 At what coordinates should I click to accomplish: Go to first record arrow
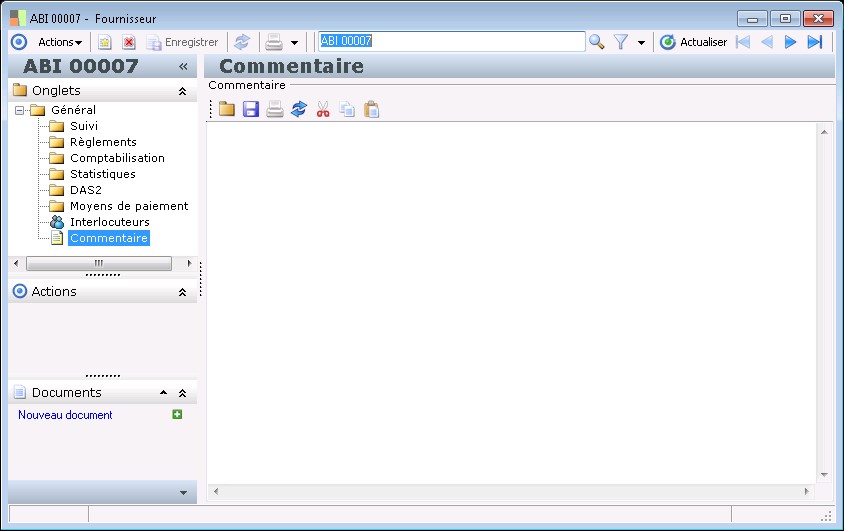[x=743, y=42]
